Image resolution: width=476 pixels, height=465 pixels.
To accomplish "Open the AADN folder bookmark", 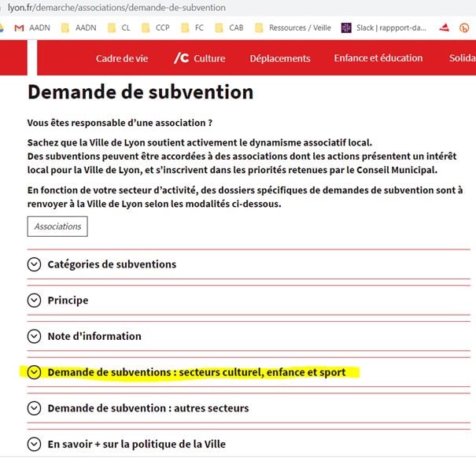I will click(79, 28).
